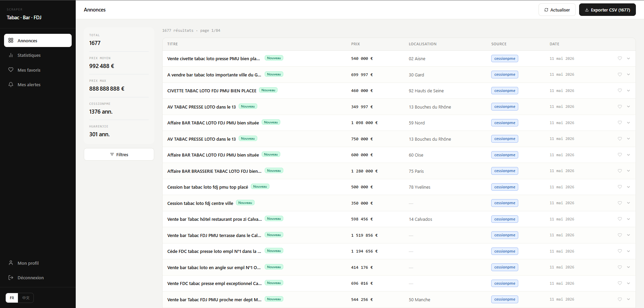Image resolution: width=644 pixels, height=308 pixels.
Task: Favorite the 59 Nord listing heart
Action: [x=620, y=123]
